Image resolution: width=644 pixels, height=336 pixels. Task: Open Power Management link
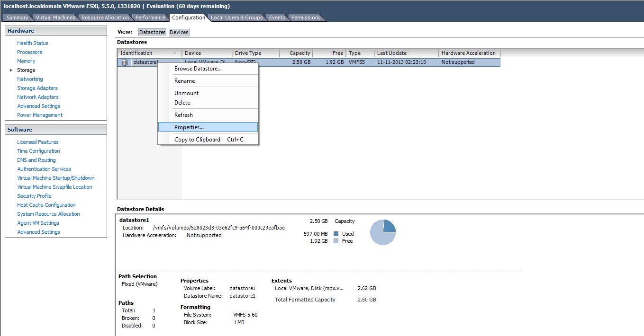[40, 115]
